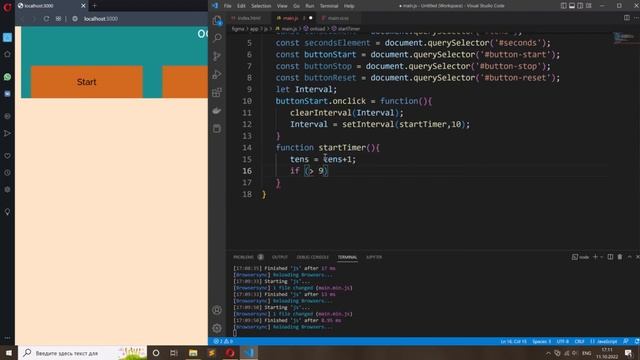The height and width of the screenshot is (360, 640).
Task: Change language mode JavaScript
Action: 604,341
